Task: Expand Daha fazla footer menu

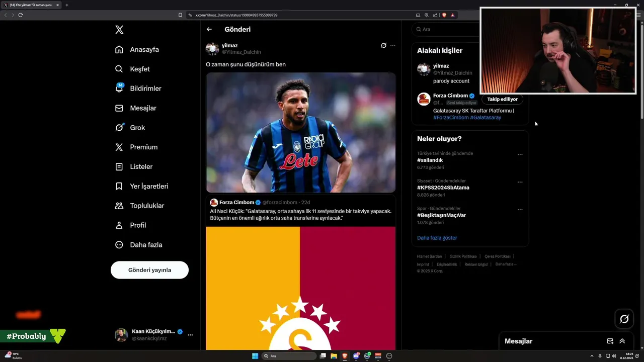Action: [506, 264]
